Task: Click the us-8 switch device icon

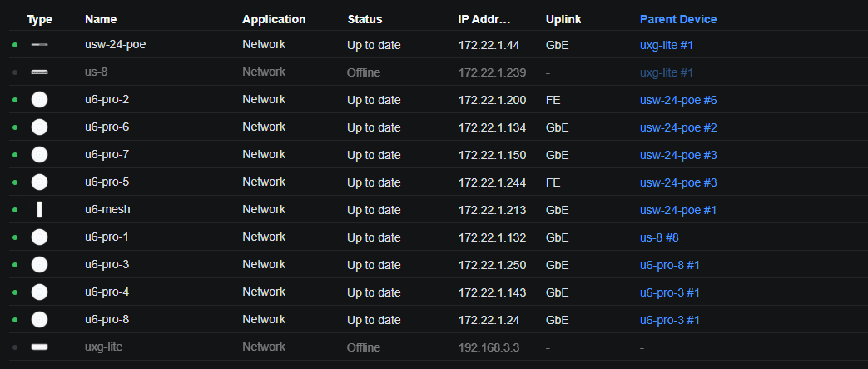Action: coord(39,72)
